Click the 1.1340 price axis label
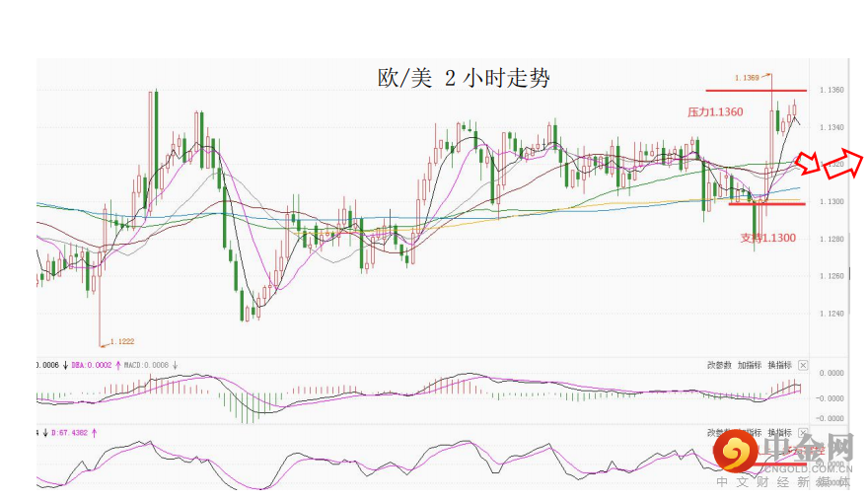 832,127
